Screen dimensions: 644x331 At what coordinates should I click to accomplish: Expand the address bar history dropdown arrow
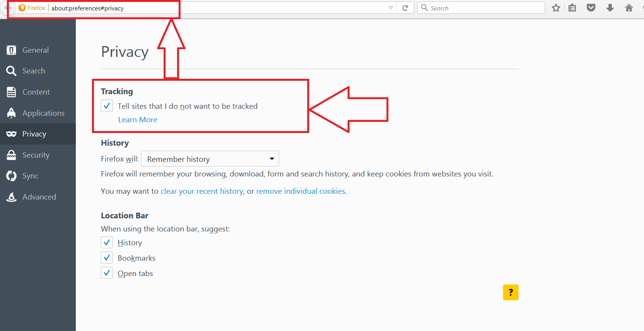coord(391,8)
